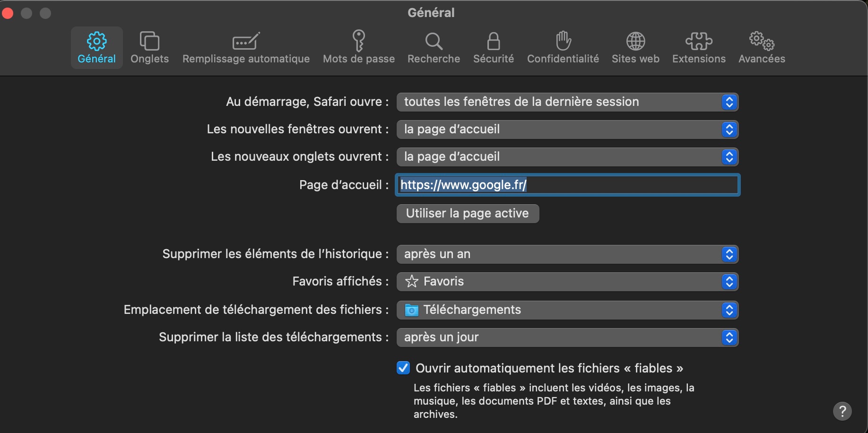Open the Confidentialité hand icon
The image size is (868, 433).
pos(563,41)
